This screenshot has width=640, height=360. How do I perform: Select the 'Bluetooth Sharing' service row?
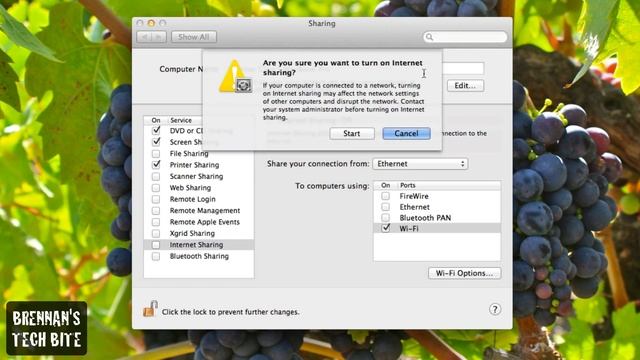pyautogui.click(x=199, y=256)
